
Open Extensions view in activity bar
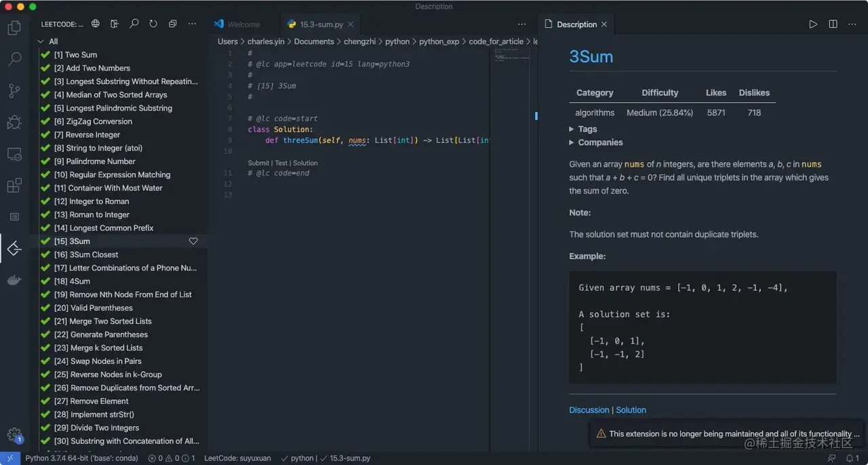point(14,186)
